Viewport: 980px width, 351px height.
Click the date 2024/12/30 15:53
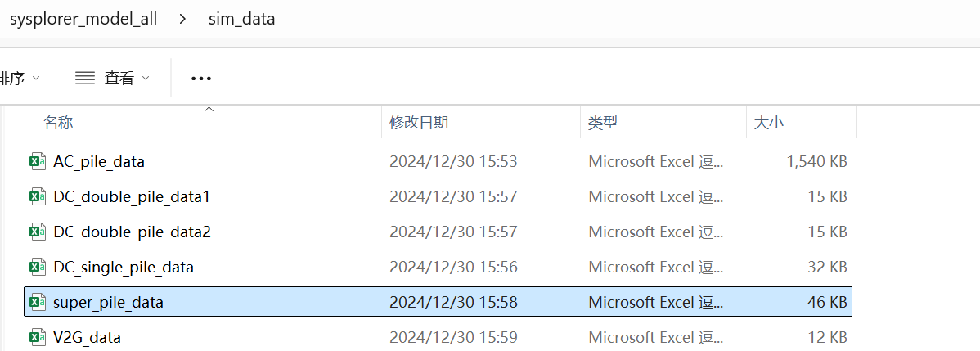454,161
